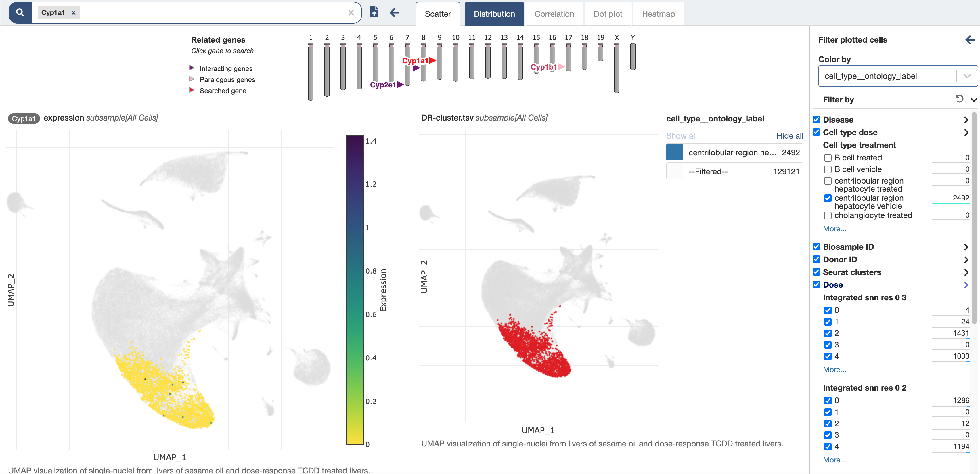Switch to the Dot plot tab
Viewport: 980px width, 474px height.
point(608,14)
